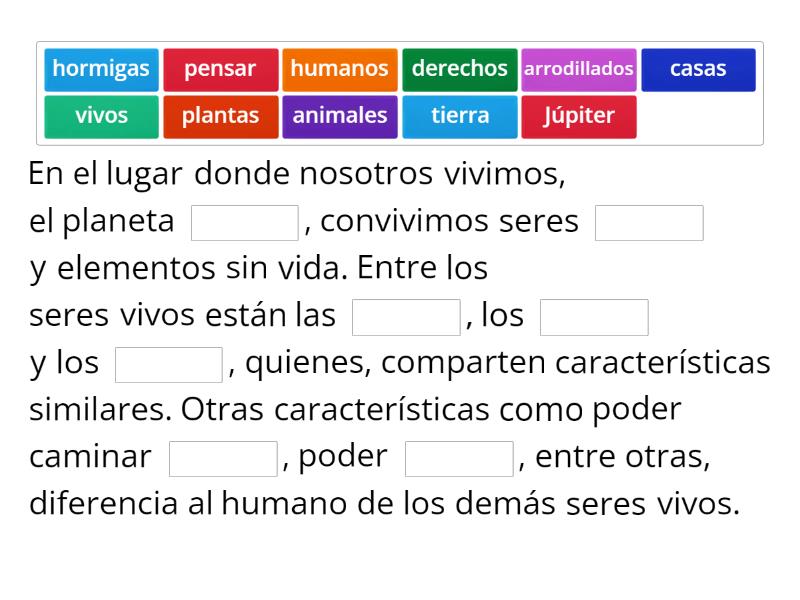Click the word bank panel at the top
800x600 pixels.
[x=400, y=92]
